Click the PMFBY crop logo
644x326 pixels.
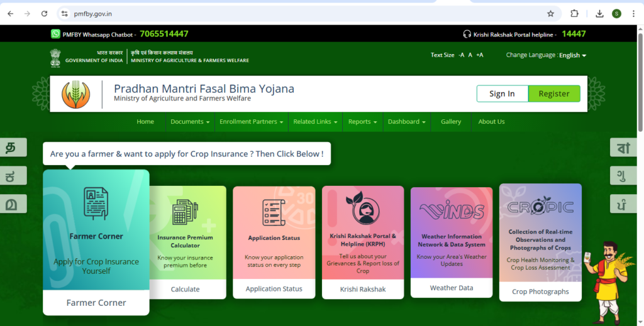75,94
